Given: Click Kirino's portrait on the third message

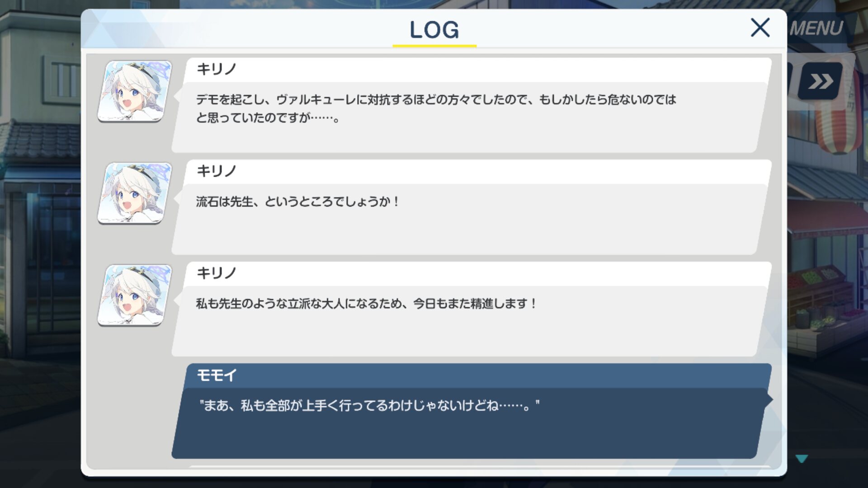Looking at the screenshot, I should click(x=135, y=296).
